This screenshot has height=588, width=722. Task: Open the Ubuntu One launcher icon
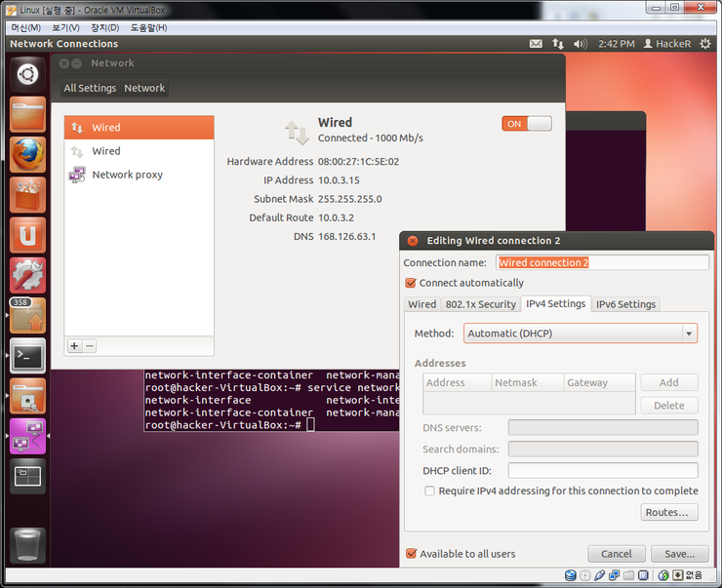(27, 235)
